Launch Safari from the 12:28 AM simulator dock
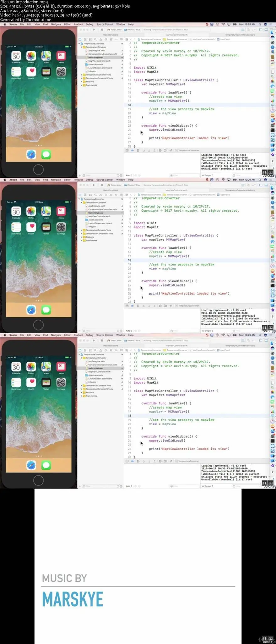Image resolution: width=276 pixels, height=644 pixels. [x=31, y=154]
